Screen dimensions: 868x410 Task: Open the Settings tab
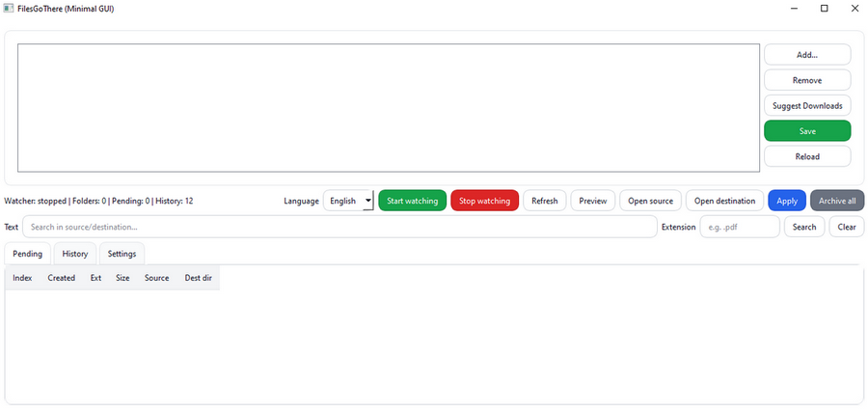tap(122, 254)
